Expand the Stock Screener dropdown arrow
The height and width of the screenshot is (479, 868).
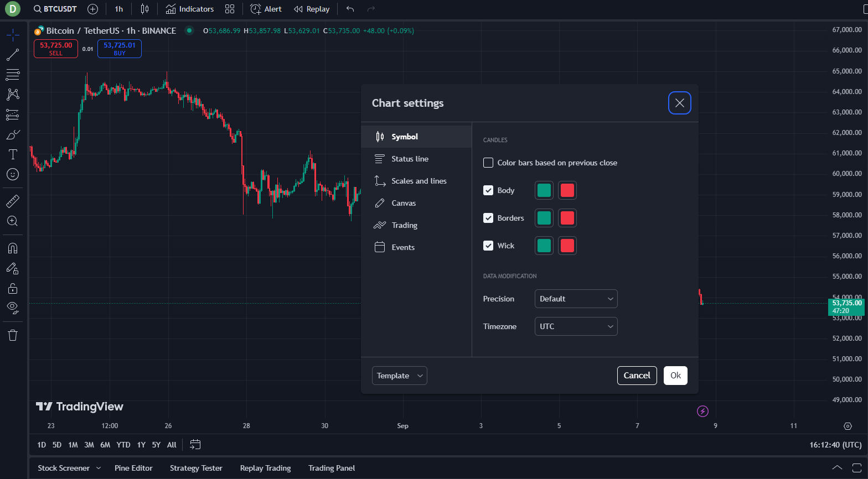coord(99,468)
